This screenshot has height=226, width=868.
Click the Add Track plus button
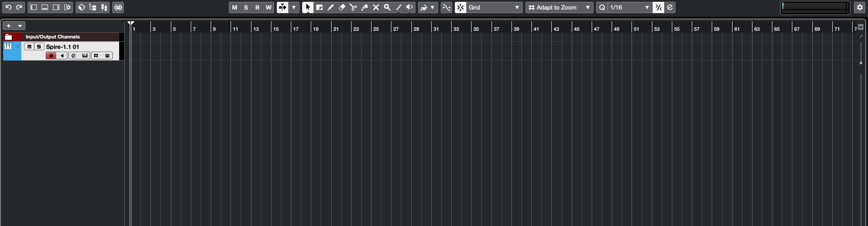click(9, 26)
